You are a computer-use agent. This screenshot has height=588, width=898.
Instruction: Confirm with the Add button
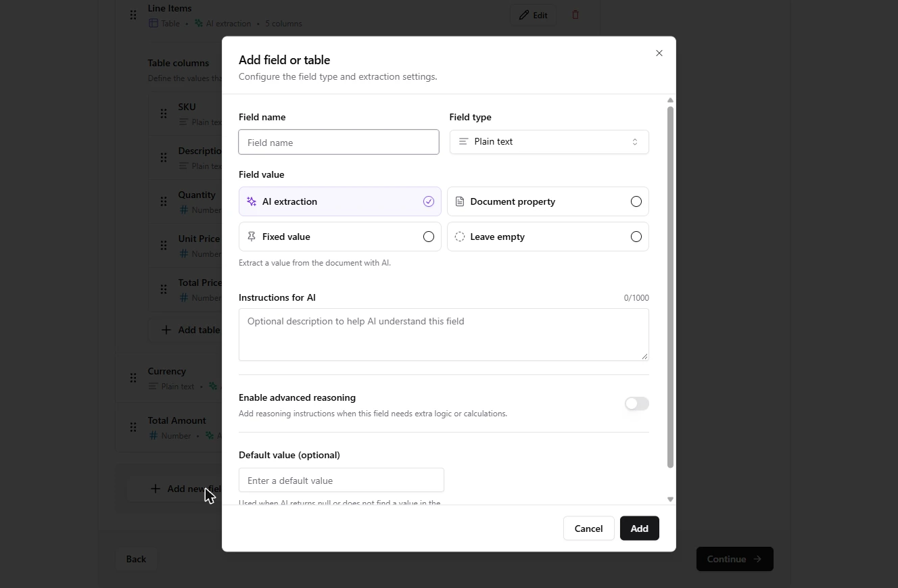640,529
